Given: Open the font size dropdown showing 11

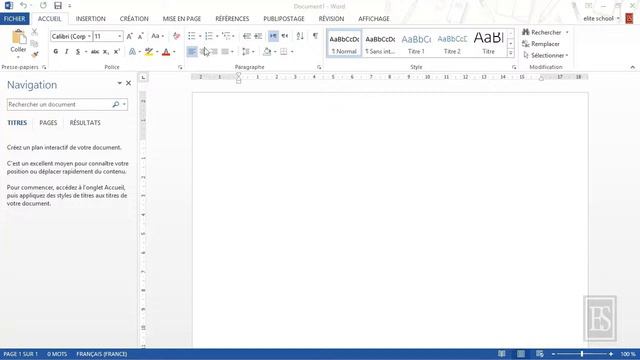Looking at the screenshot, I should point(120,36).
